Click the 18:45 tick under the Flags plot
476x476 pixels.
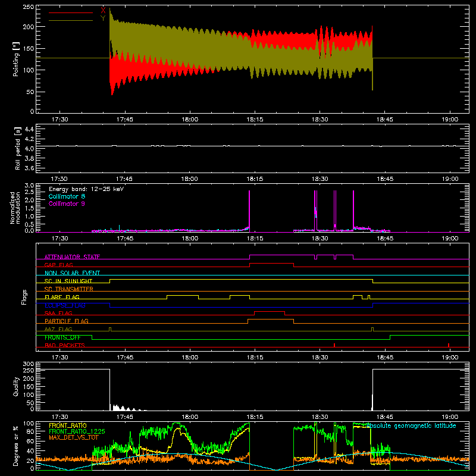point(385,358)
